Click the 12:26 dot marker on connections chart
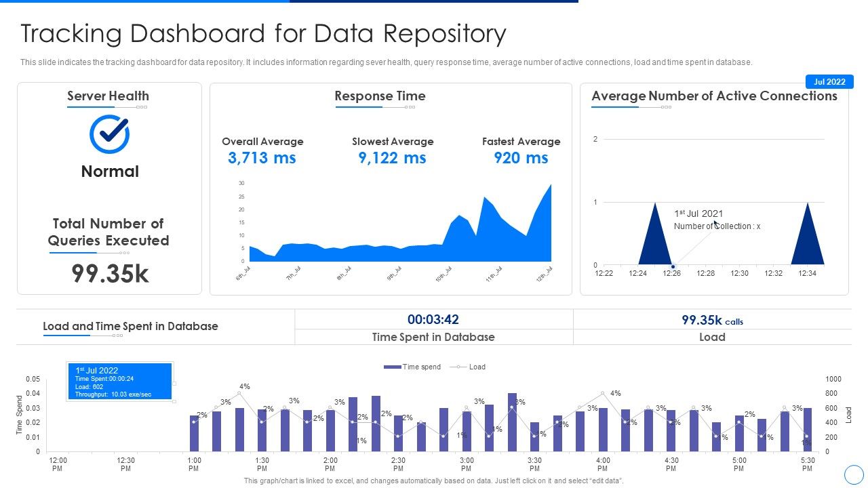 tap(673, 266)
